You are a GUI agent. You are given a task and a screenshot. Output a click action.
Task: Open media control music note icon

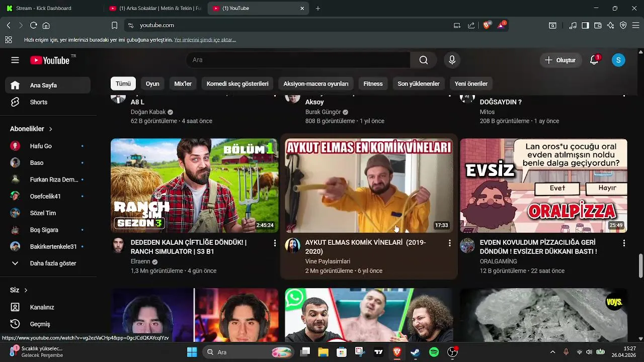tap(573, 25)
